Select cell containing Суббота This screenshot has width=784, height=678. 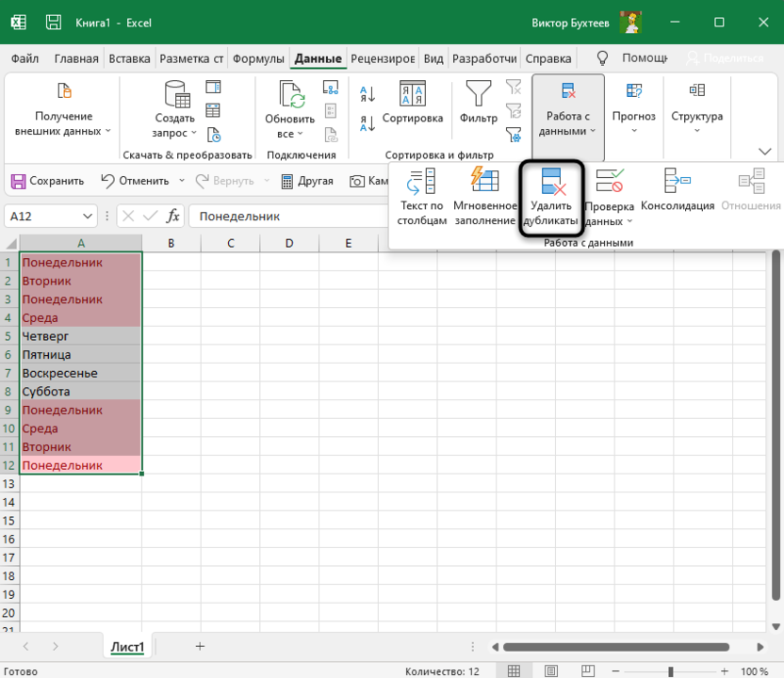tap(81, 392)
